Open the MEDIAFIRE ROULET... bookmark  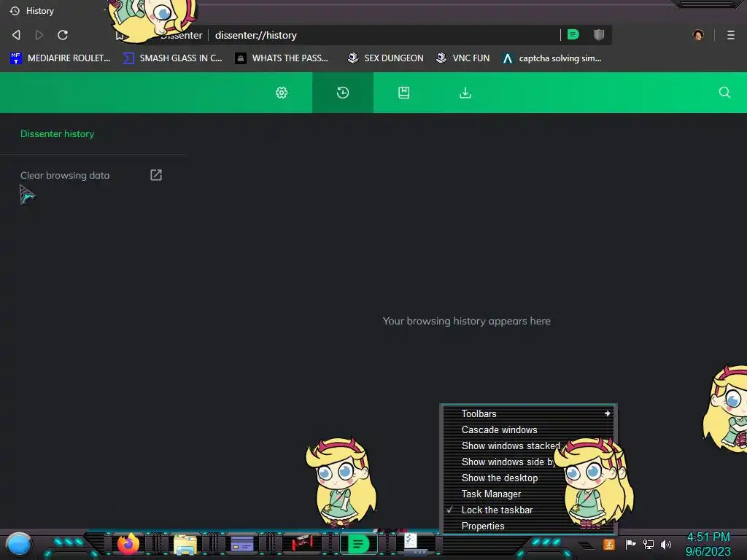coord(60,58)
